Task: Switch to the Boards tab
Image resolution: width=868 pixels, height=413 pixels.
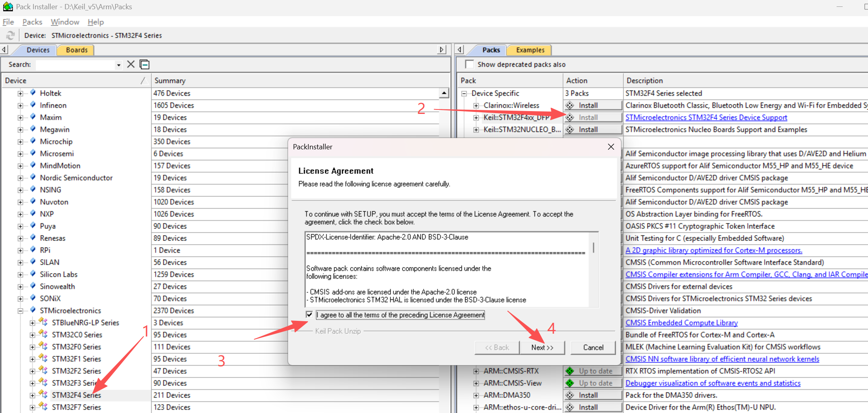Action: pyautogui.click(x=76, y=50)
